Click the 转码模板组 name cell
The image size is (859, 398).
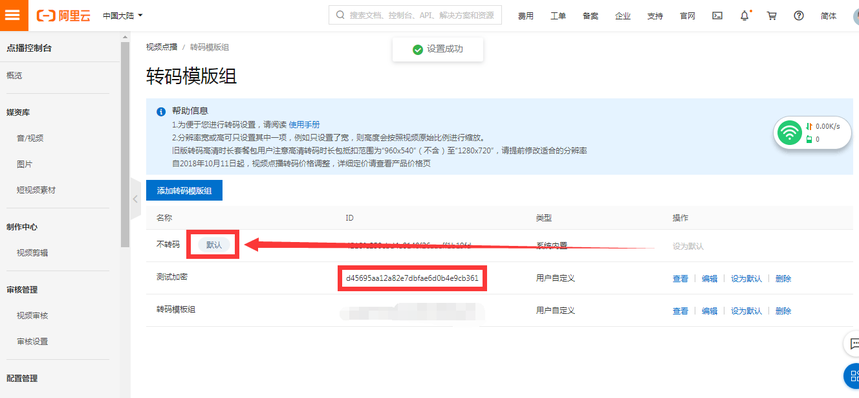point(176,309)
